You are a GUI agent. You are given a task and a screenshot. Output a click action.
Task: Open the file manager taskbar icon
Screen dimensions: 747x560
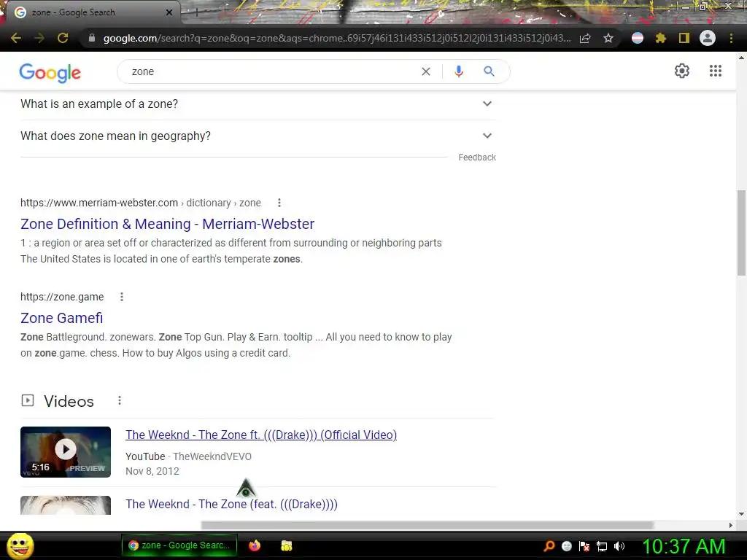(x=286, y=545)
